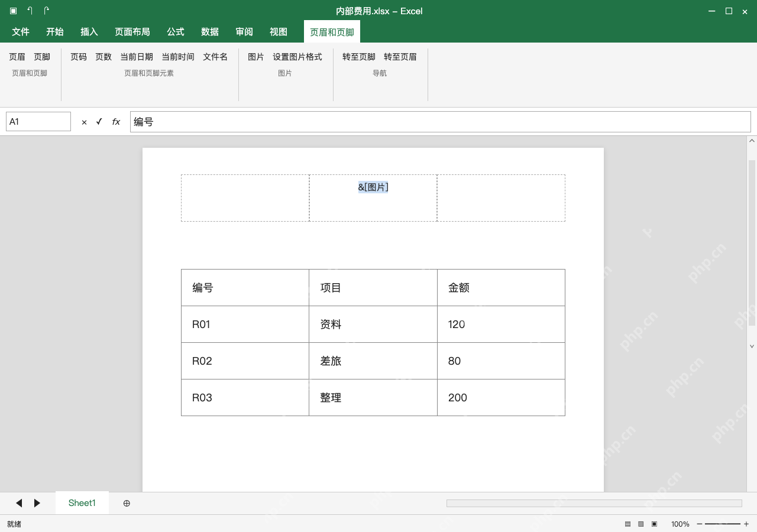Screen dimensions: 757x532
Task: Click the A1 name box field
Action: [38, 122]
